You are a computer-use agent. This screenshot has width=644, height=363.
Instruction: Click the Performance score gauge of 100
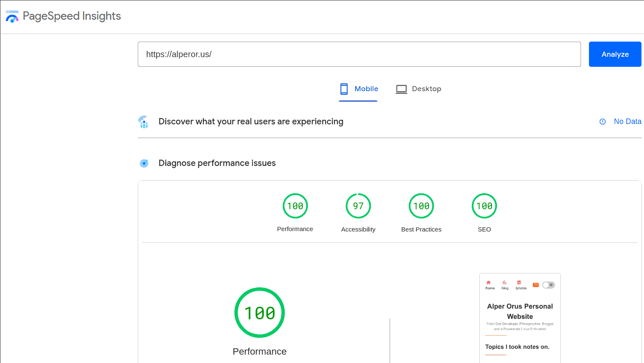point(295,206)
